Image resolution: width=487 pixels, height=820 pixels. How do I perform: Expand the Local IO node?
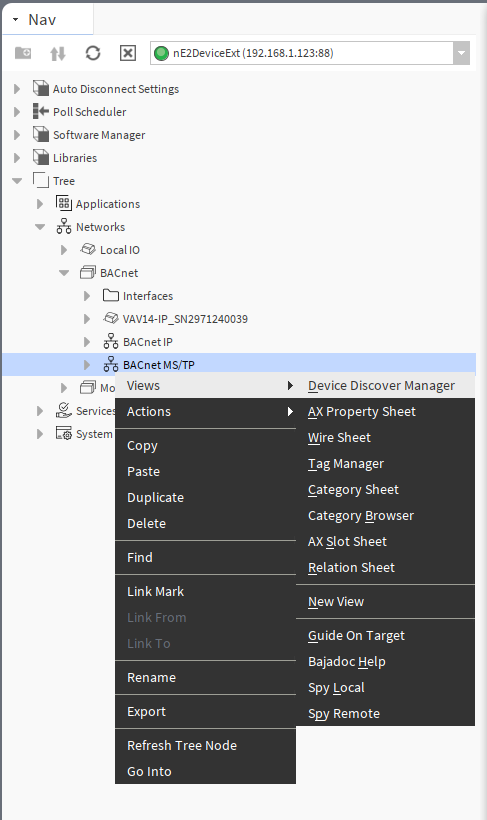(64, 250)
